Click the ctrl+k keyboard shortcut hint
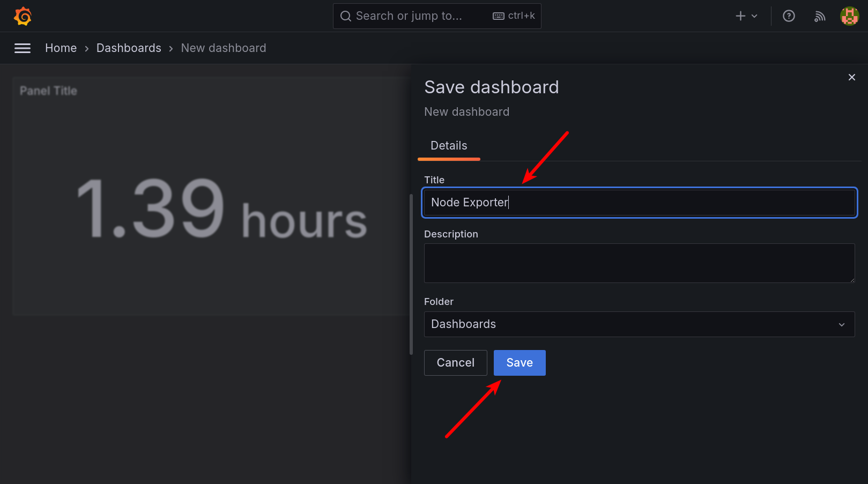 pos(514,16)
